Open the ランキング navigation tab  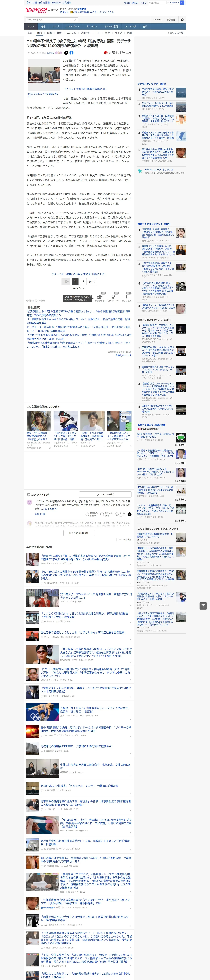coord(130,27)
